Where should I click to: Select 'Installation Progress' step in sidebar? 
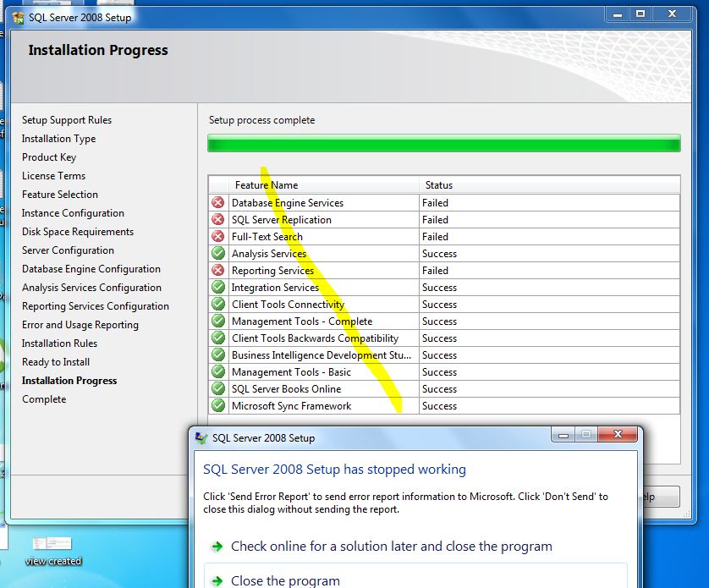[69, 380]
